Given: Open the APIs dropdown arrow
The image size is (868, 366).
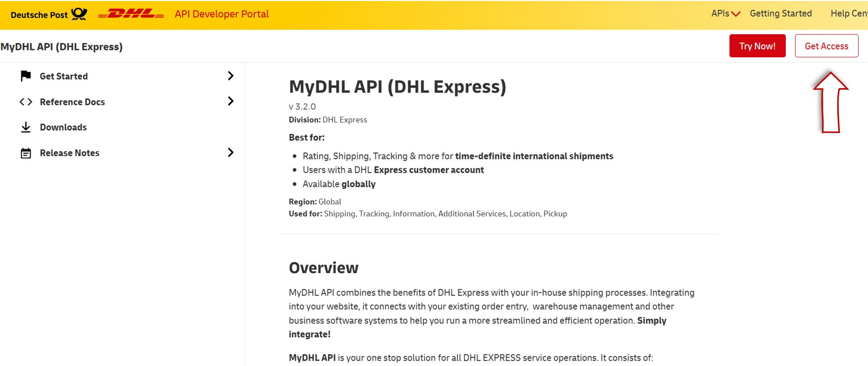Looking at the screenshot, I should [x=736, y=14].
